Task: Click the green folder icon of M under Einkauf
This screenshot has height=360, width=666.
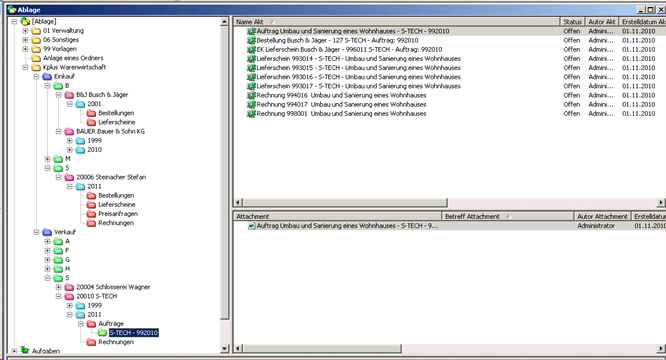Action: coord(58,159)
